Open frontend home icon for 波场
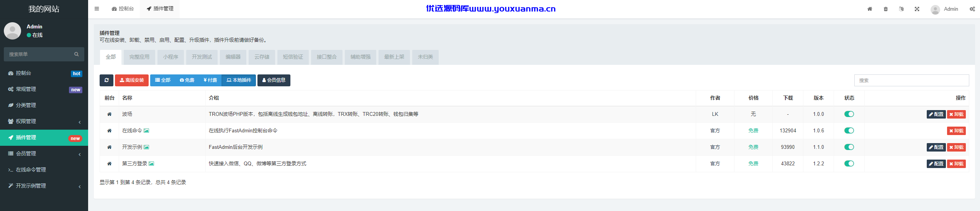980x211 pixels. 109,114
